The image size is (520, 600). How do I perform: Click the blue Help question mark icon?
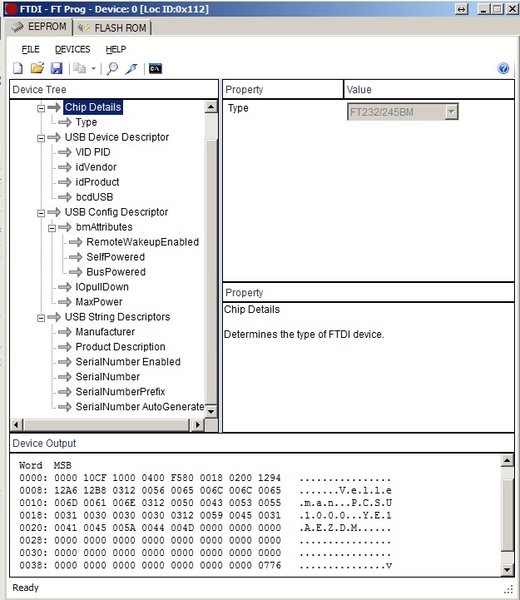point(504,68)
